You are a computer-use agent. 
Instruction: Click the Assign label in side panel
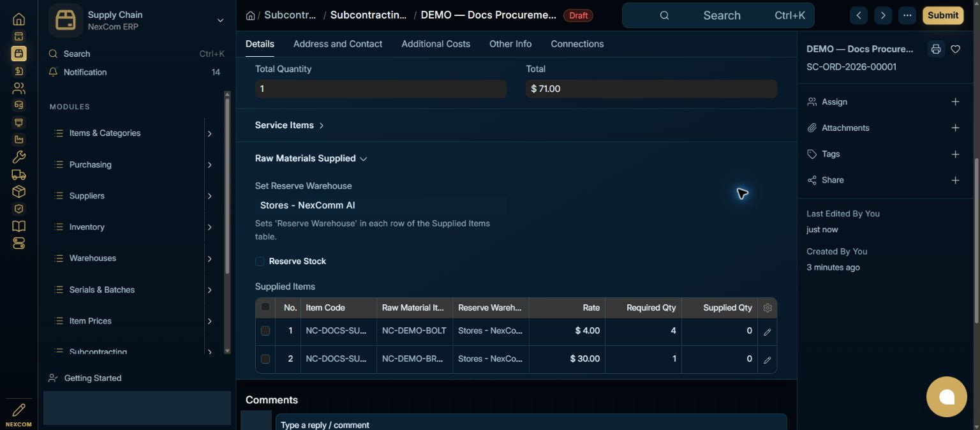[x=835, y=102]
